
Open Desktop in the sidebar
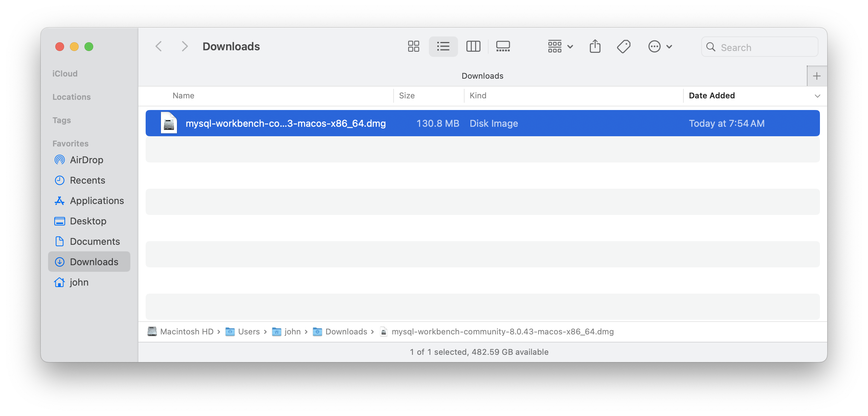point(89,221)
